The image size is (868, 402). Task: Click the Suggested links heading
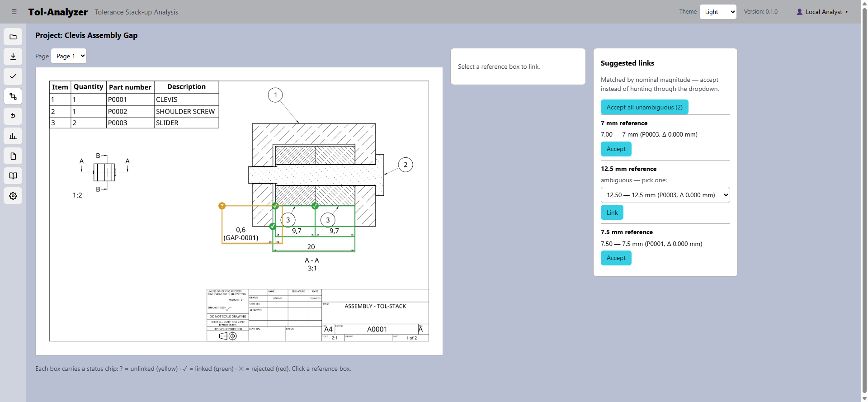pos(627,63)
